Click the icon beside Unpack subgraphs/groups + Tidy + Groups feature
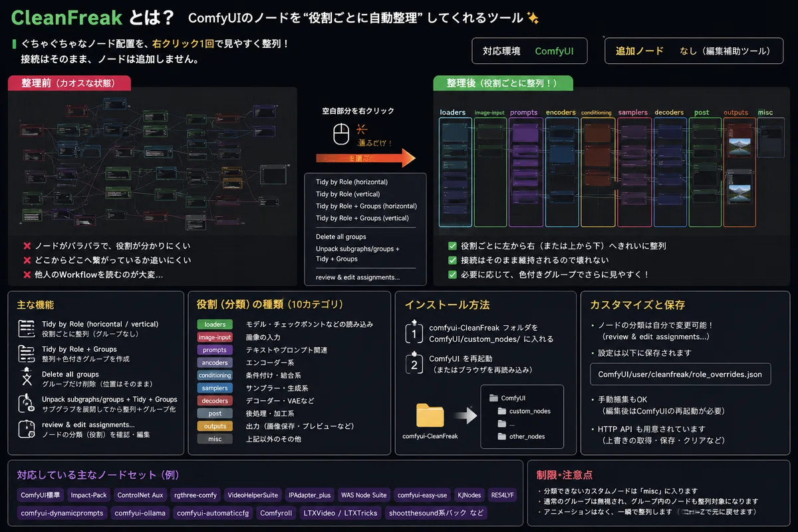Image resolution: width=798 pixels, height=532 pixels. [x=27, y=404]
